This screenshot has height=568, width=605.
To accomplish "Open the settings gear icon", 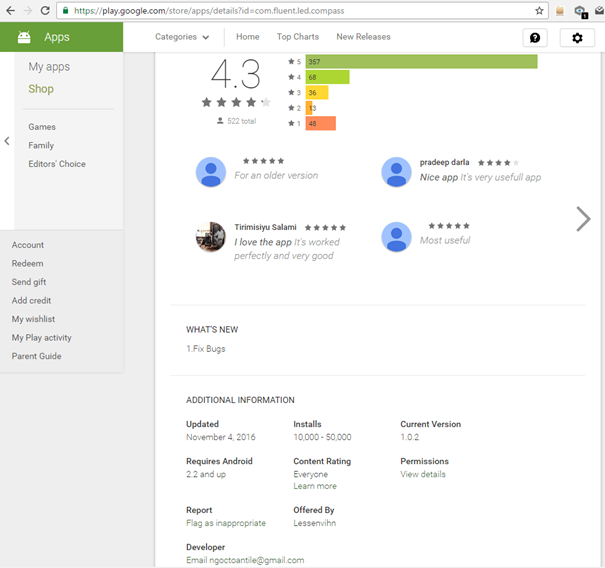I will click(577, 37).
